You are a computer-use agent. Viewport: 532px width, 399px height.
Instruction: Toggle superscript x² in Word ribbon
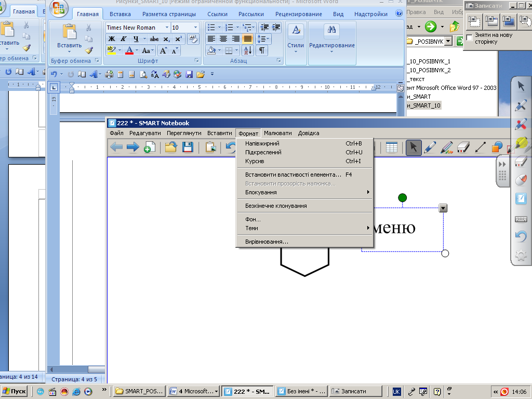(179, 39)
